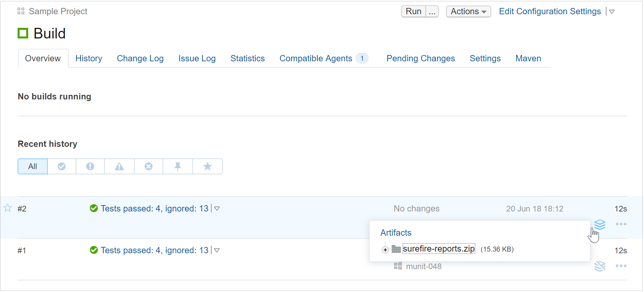Open the more-options dots for build #1
This screenshot has width=644, height=292.
[x=621, y=266]
